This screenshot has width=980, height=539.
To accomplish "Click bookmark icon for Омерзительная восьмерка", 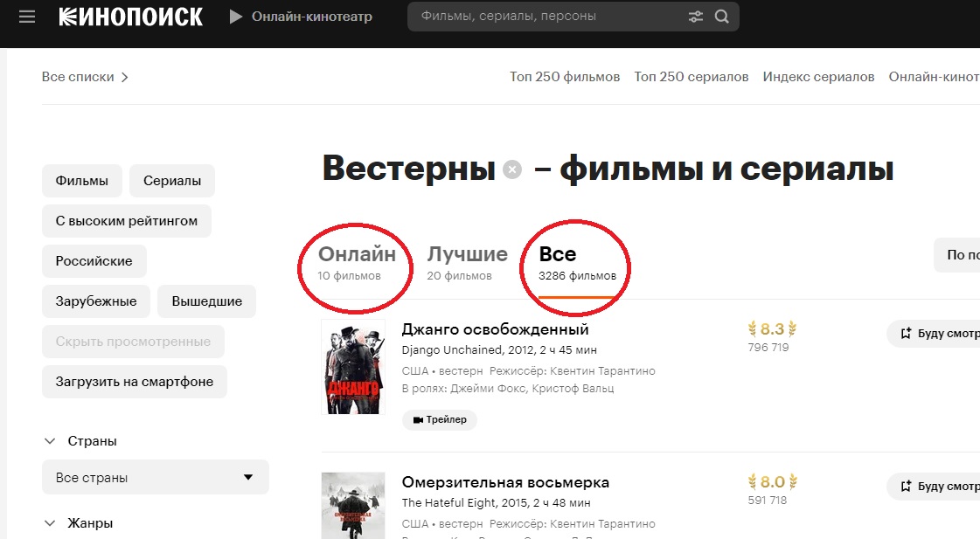I will pos(906,487).
